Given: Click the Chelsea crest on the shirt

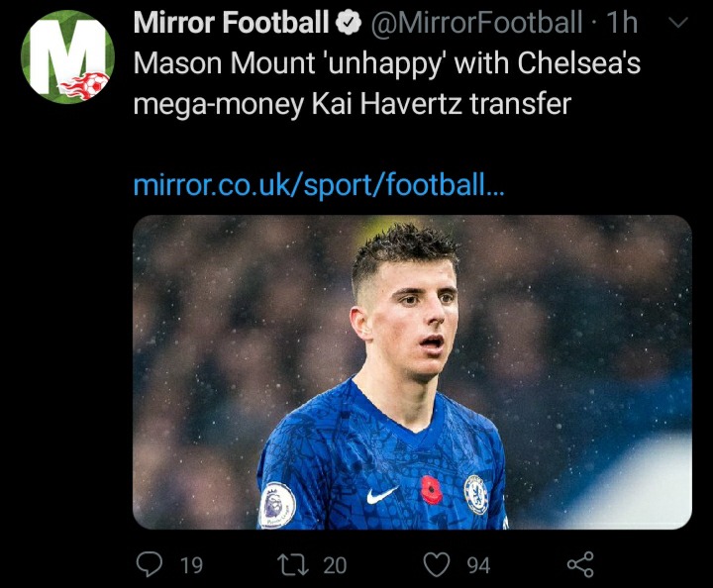Looking at the screenshot, I should (476, 494).
